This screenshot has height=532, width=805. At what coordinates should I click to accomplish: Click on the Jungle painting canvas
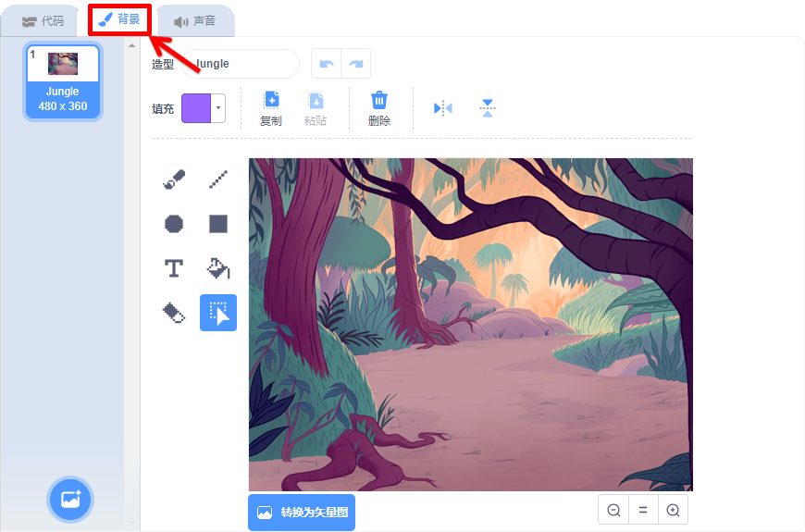pyautogui.click(x=471, y=325)
